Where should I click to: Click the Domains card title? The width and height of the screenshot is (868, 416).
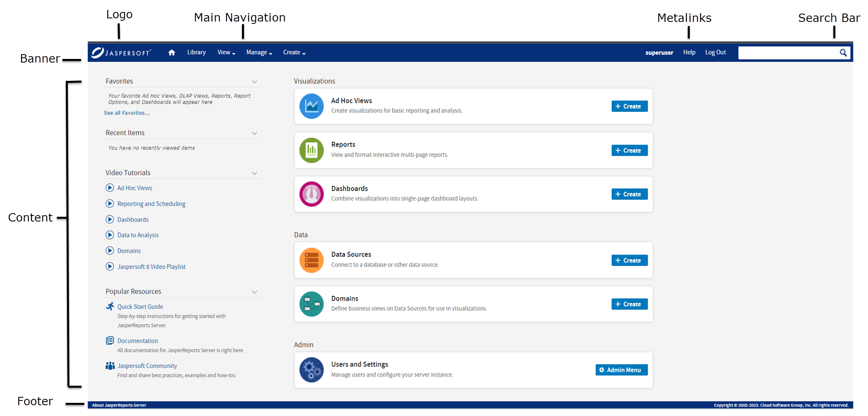pos(344,298)
